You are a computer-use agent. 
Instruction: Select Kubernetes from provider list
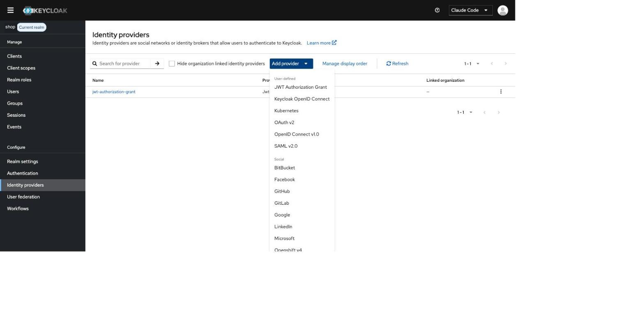click(x=302, y=111)
